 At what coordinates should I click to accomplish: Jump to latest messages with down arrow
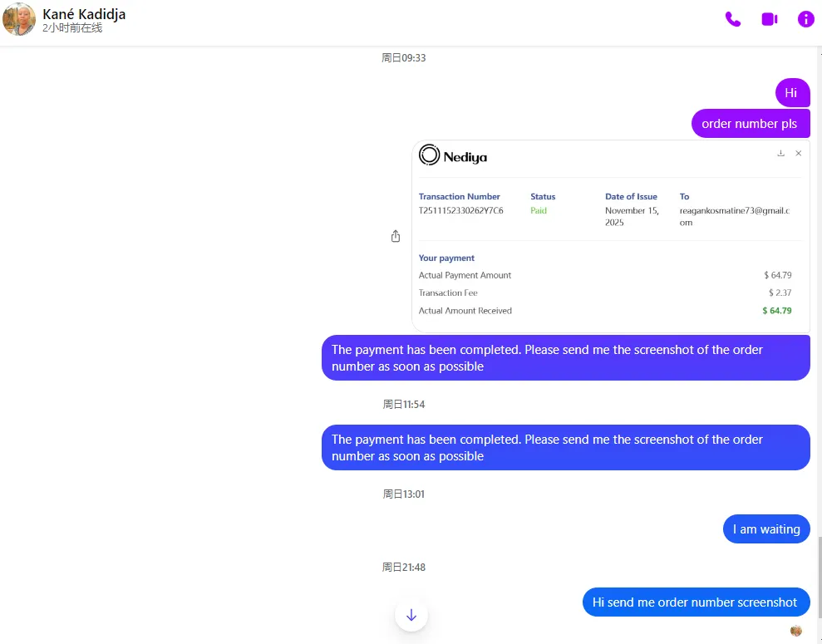point(411,616)
